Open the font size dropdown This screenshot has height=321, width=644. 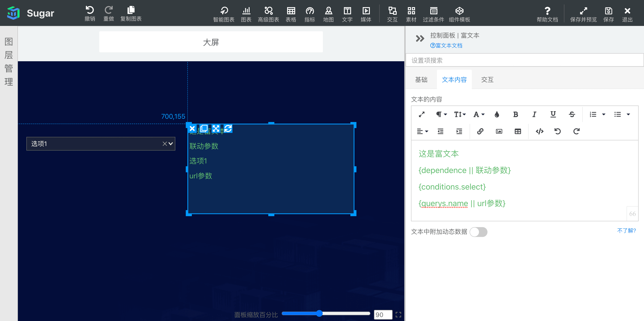[x=460, y=114]
